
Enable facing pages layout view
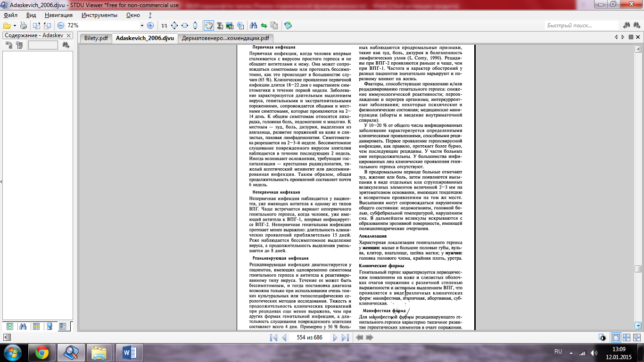[627, 337]
